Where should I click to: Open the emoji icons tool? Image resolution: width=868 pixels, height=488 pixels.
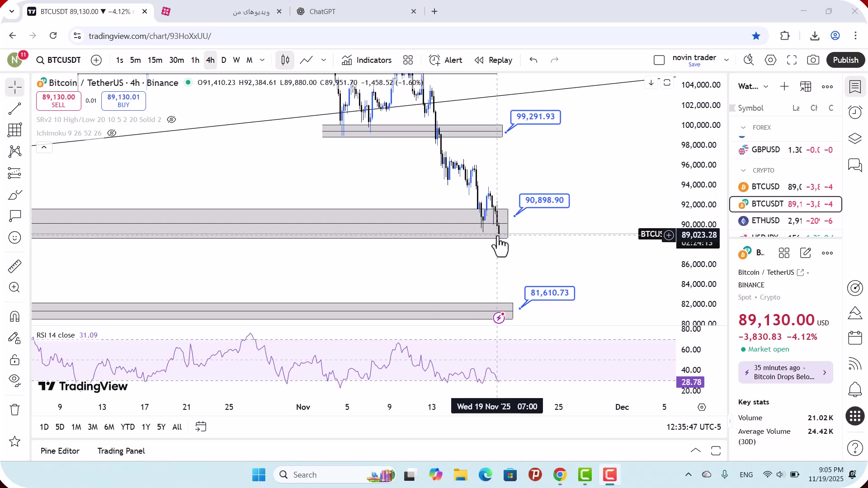(15, 238)
